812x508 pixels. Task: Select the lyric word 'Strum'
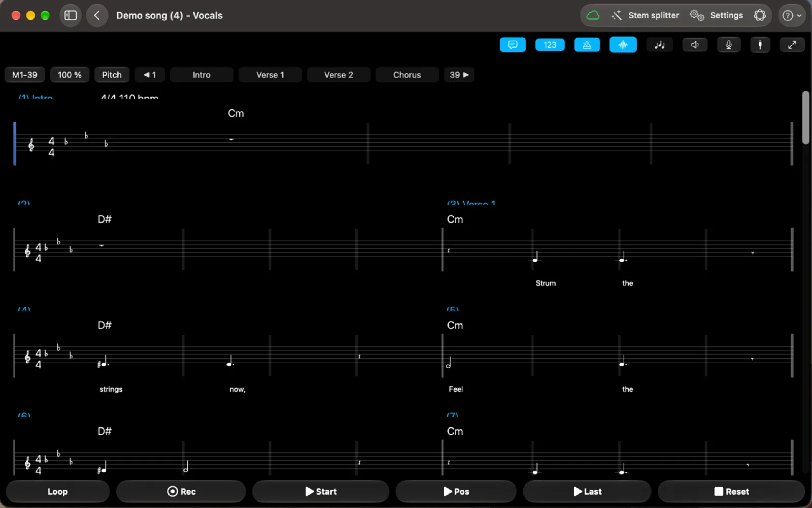pos(546,283)
